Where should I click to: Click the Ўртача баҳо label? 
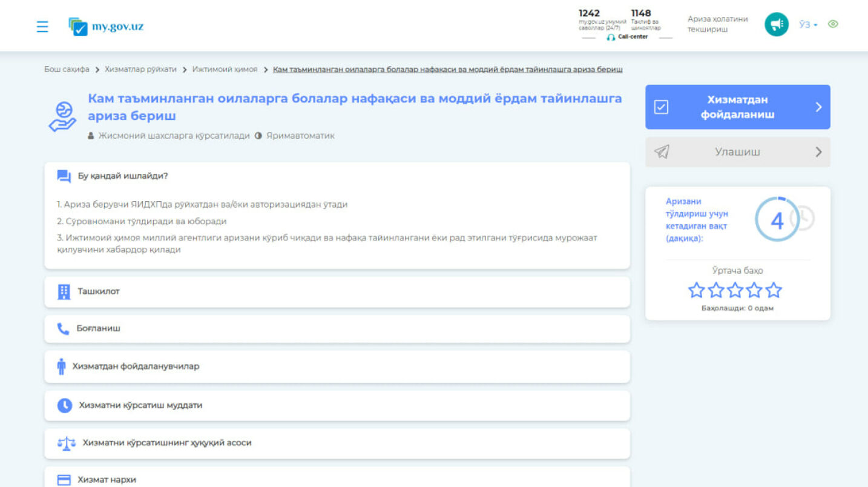737,271
